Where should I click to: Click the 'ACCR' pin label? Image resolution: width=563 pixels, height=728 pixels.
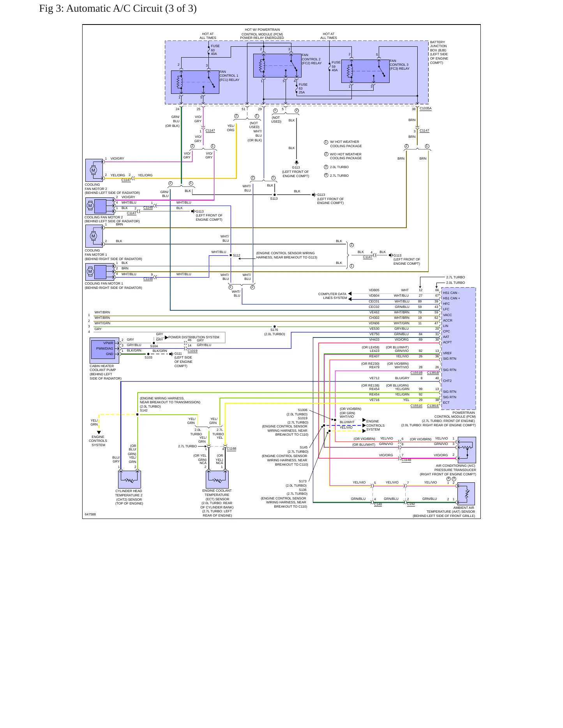448,320
